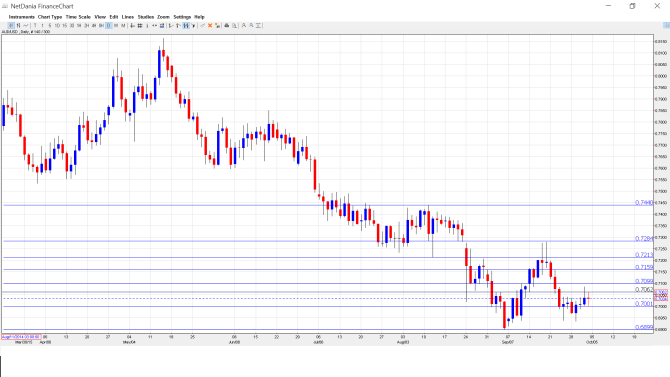
Task: Open the Edit menu
Action: point(114,17)
